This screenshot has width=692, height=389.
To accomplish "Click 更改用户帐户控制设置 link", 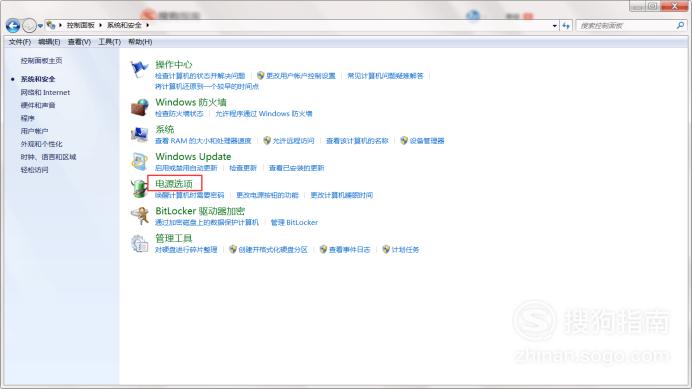I will coord(301,76).
